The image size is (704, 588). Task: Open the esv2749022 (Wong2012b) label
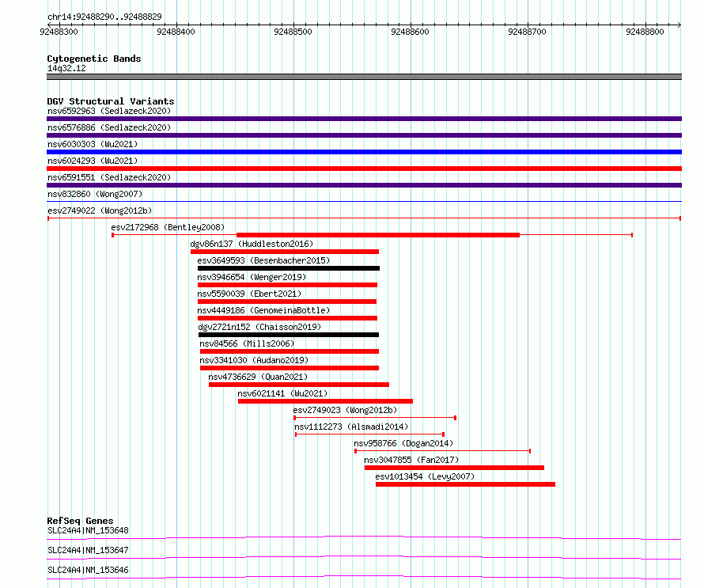coord(100,211)
